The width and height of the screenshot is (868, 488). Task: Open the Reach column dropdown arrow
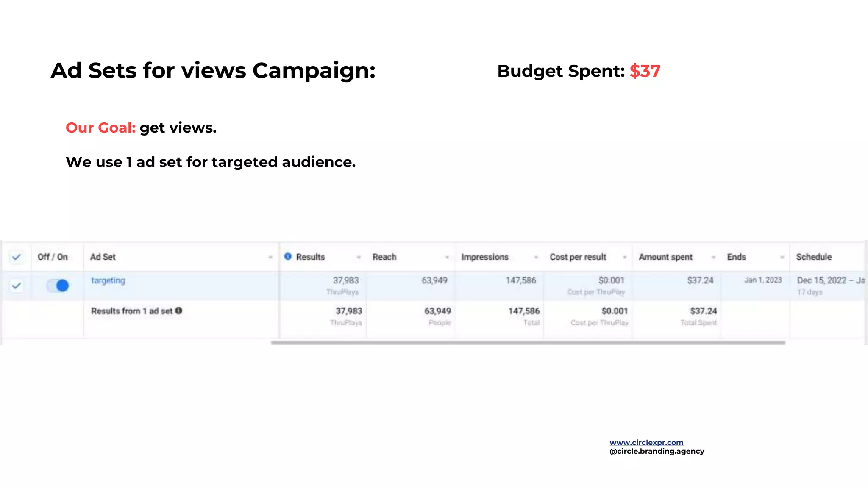tap(447, 257)
